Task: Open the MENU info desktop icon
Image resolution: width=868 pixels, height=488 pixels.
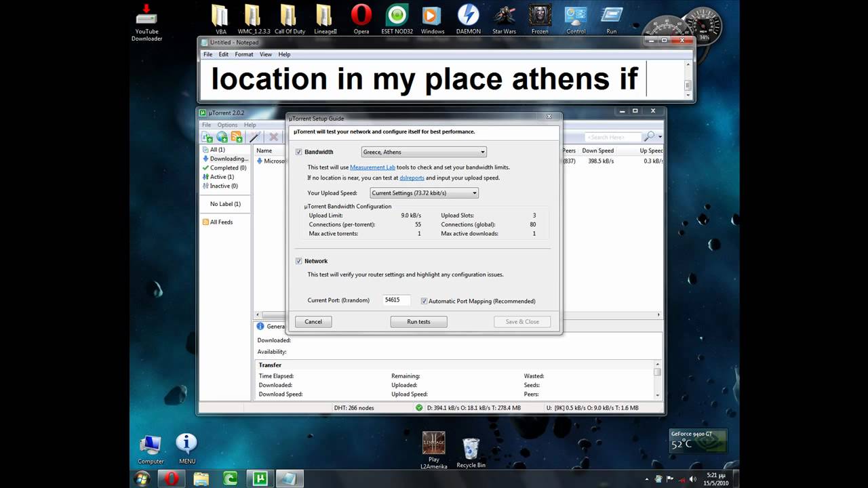Action: click(x=186, y=449)
